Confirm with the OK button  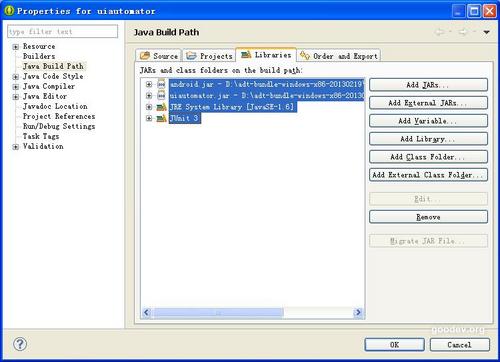(394, 345)
